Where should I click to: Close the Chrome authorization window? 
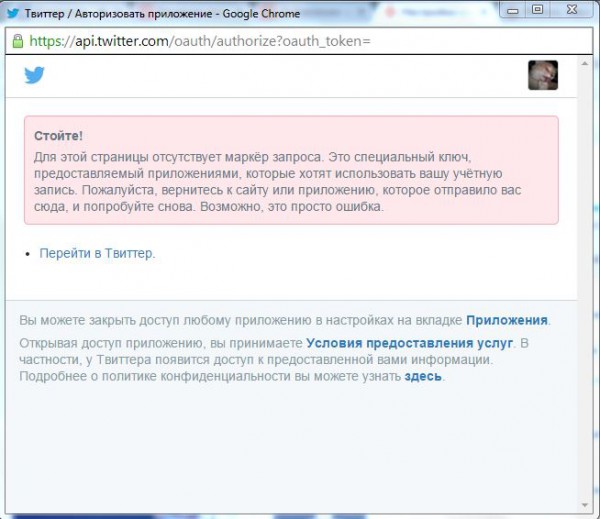572,9
